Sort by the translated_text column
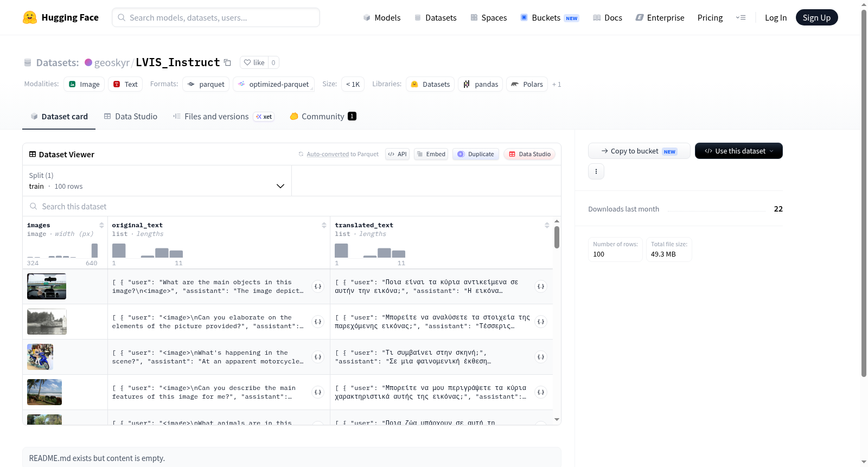Screen dimensions: 868x467 pyautogui.click(x=547, y=225)
